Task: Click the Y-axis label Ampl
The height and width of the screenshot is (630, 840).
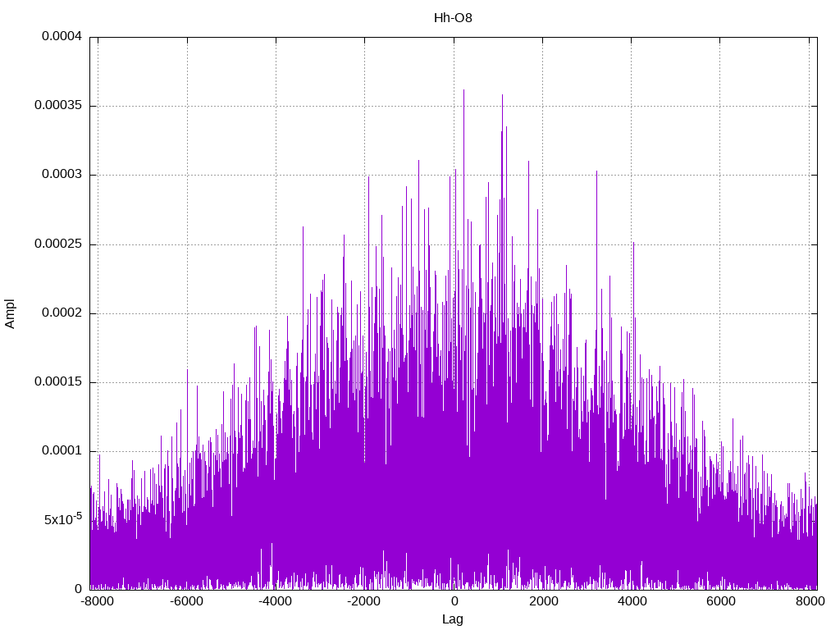Action: tap(10, 313)
